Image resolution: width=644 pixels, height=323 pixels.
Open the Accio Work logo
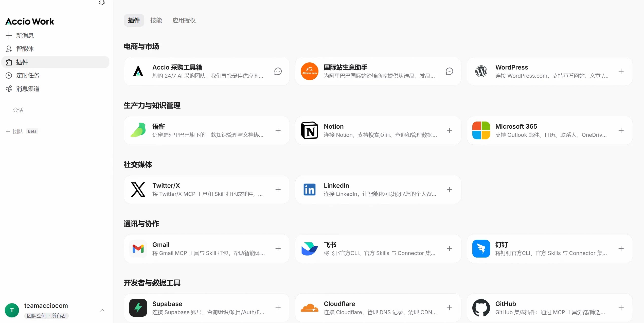pos(30,22)
